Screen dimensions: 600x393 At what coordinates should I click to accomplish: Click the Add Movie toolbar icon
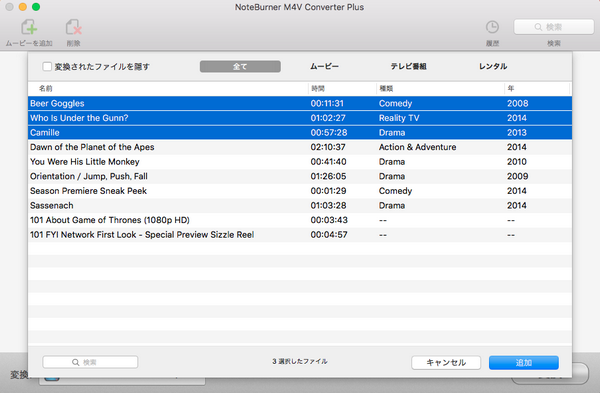(x=29, y=28)
